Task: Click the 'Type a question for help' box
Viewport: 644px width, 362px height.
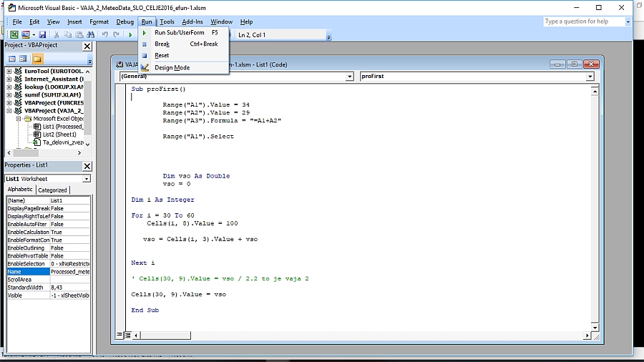Action: point(582,21)
